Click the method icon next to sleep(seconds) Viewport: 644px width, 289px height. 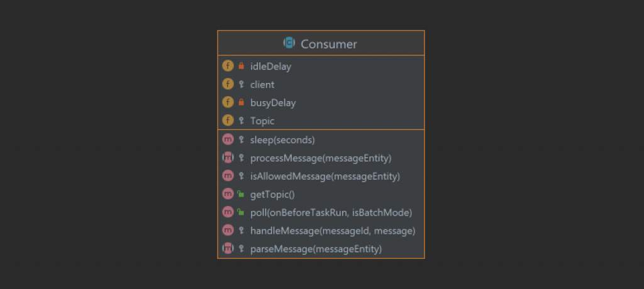click(x=228, y=139)
